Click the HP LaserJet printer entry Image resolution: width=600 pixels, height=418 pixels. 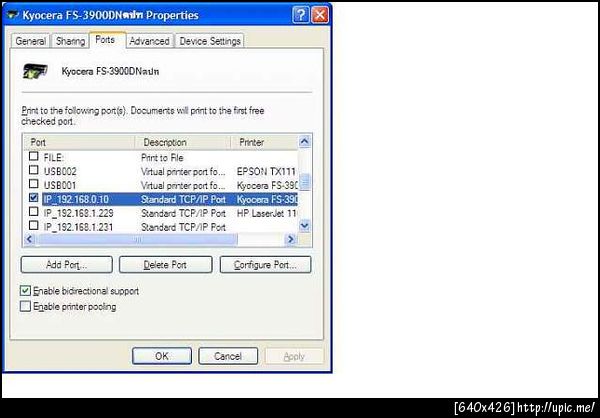267,213
